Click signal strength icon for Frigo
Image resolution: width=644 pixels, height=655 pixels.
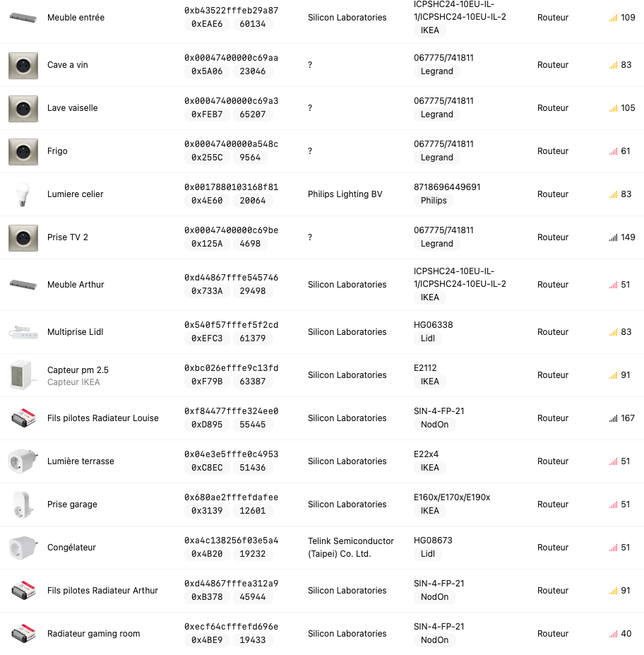(613, 151)
